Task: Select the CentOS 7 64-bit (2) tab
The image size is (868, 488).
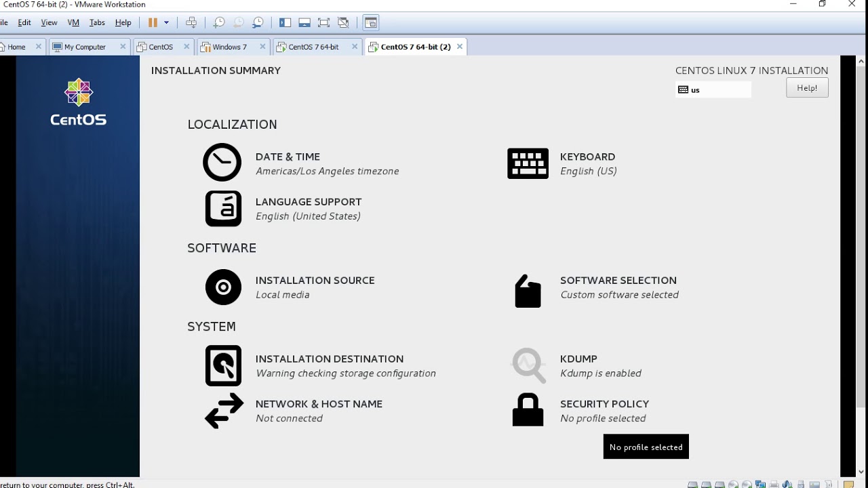Action: [416, 47]
